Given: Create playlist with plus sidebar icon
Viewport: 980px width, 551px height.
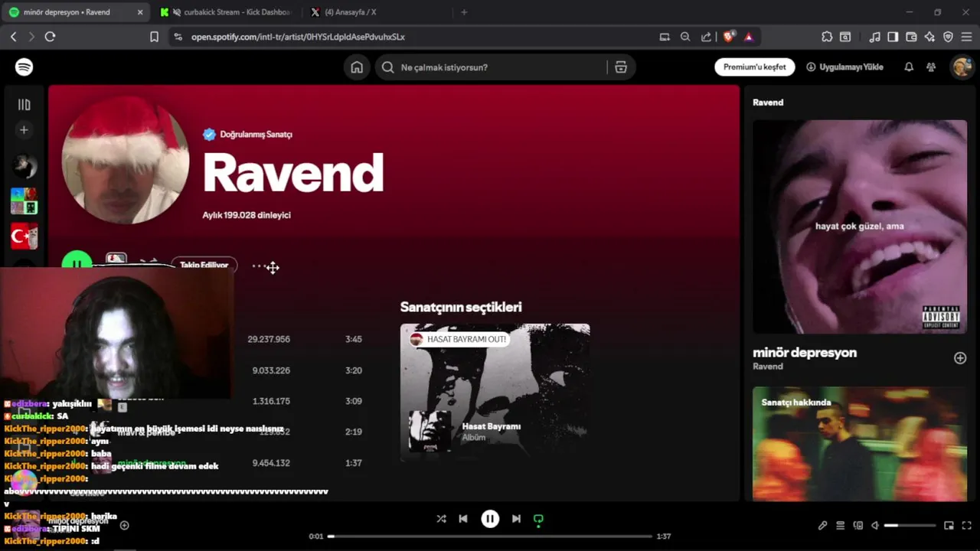Looking at the screenshot, I should pos(24,130).
